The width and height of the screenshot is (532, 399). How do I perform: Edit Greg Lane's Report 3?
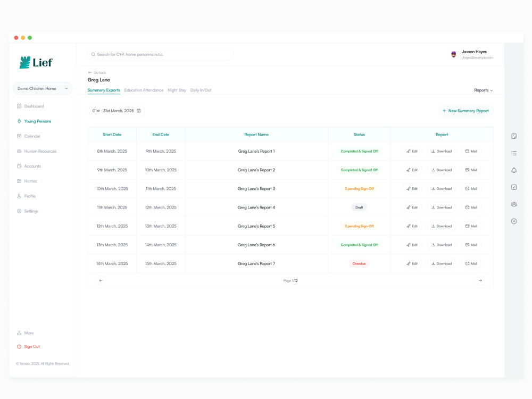[412, 189]
